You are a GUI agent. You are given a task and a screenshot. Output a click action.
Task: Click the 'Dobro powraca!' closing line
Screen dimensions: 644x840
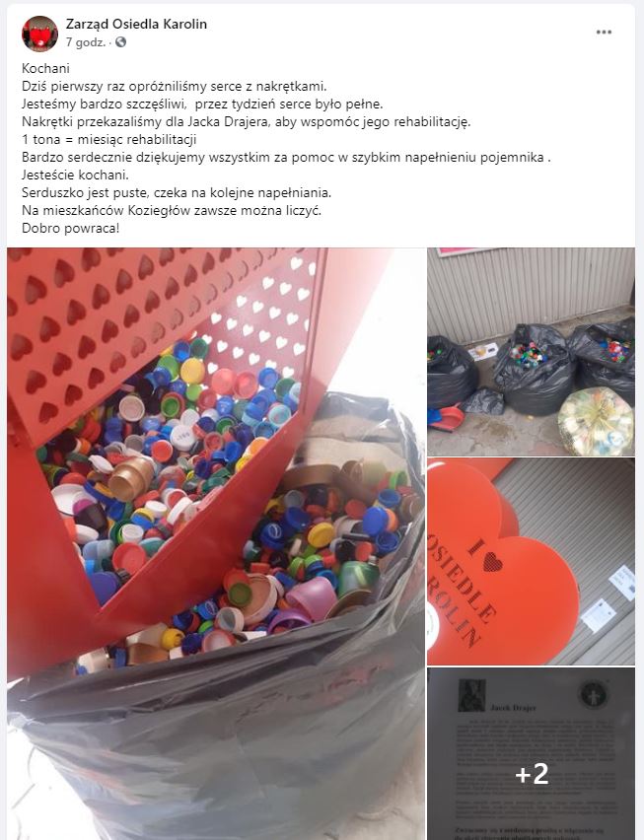point(70,228)
